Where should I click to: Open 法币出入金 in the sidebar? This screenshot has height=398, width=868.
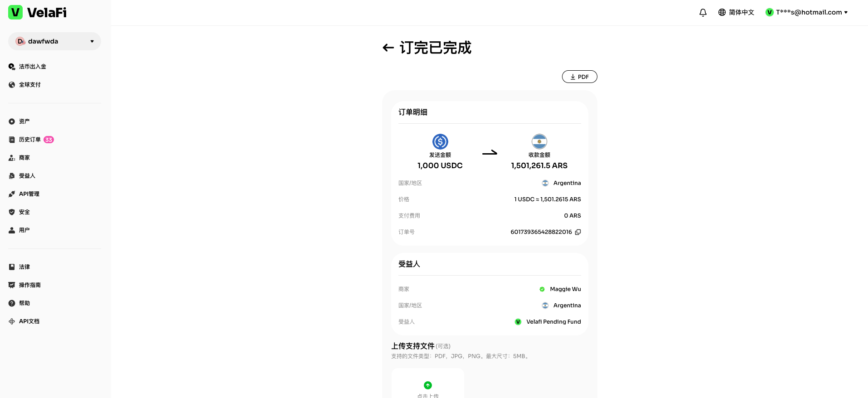pos(32,67)
